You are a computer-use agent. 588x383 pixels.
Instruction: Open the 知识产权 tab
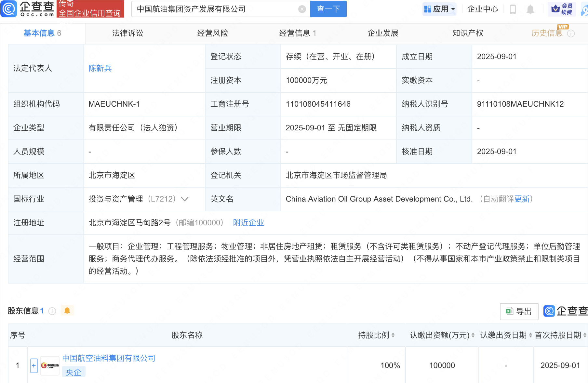point(468,33)
